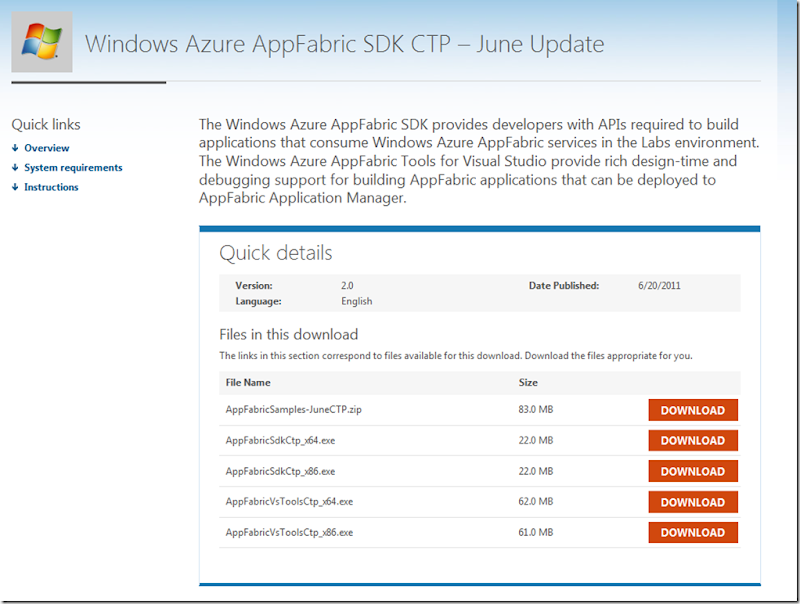The image size is (800, 604).
Task: Click the 83.0 MB size value
Action: (536, 409)
